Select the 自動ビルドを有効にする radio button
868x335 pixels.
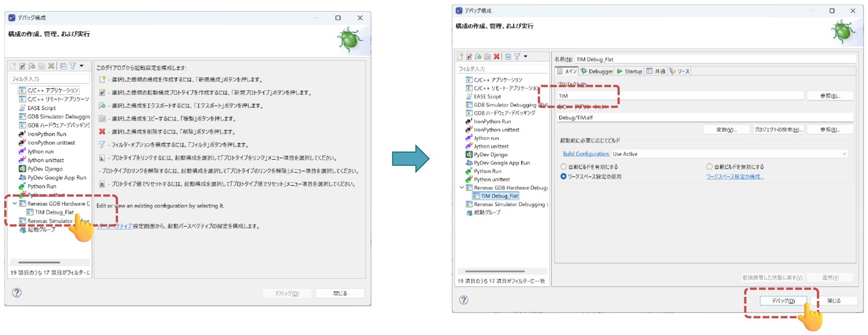563,167
